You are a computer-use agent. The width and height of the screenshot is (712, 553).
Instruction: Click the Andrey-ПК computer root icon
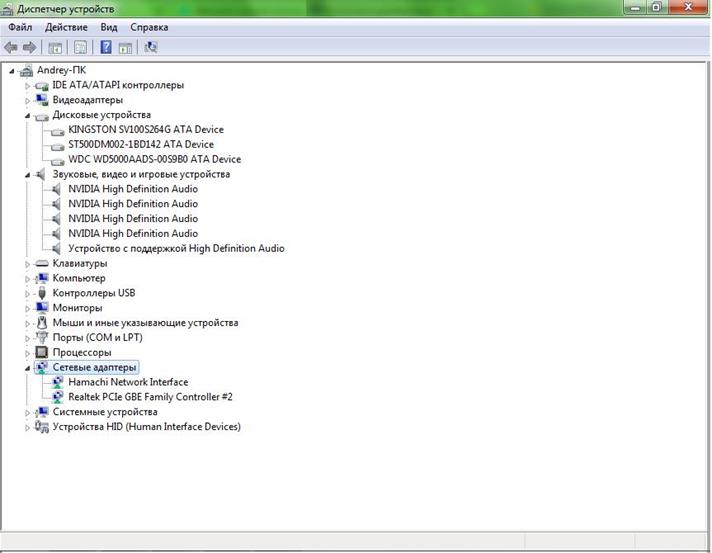click(26, 70)
